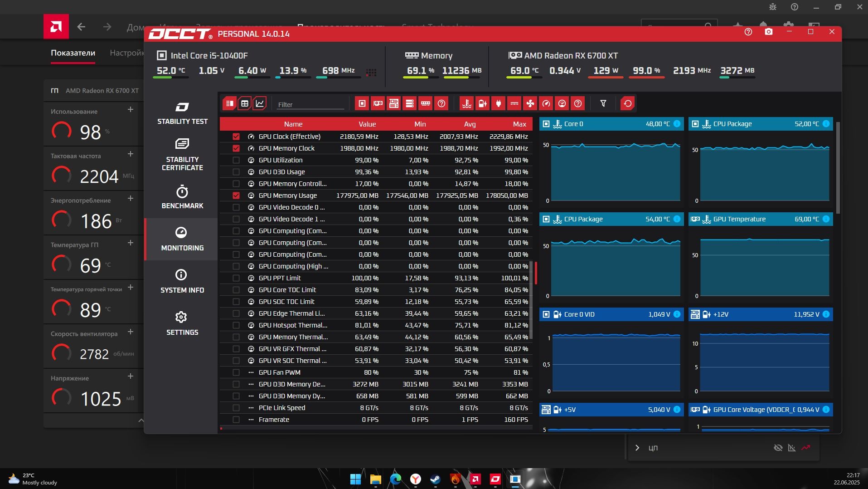
Task: Check the GPU PPT Limit checkbox
Action: pos(236,278)
